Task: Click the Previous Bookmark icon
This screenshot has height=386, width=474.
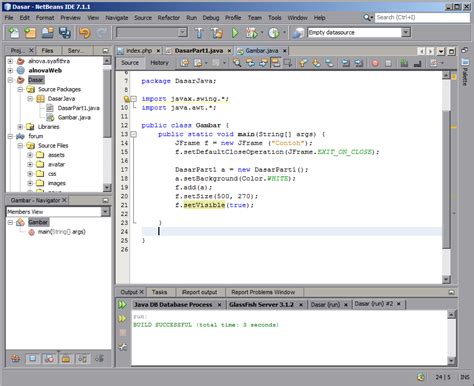Action: click(x=303, y=62)
